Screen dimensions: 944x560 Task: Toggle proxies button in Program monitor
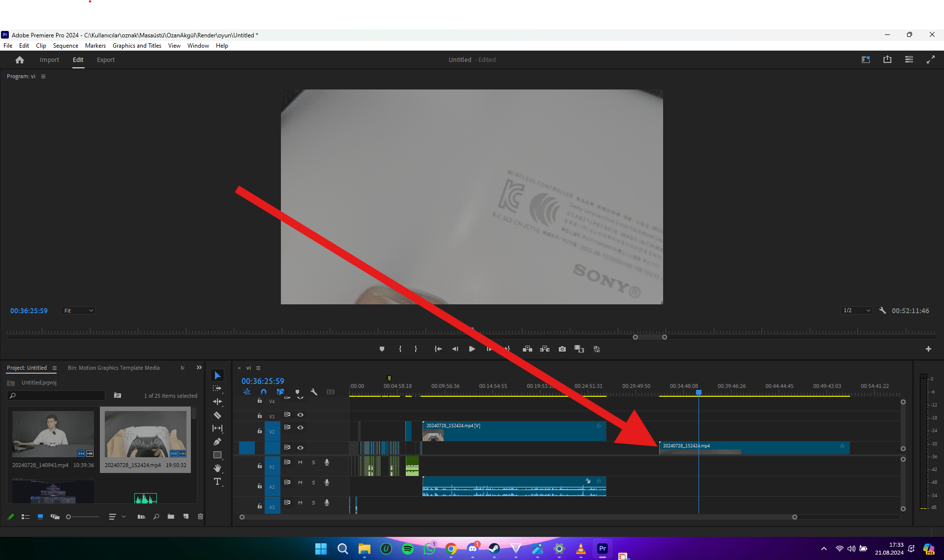pyautogui.click(x=597, y=349)
